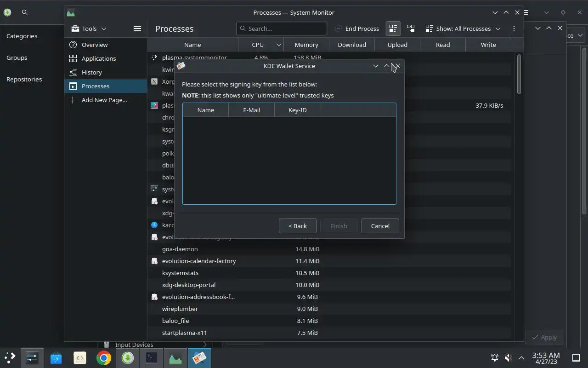588x368 pixels.
Task: Open Repositories in Discover sidebar
Action: pos(24,79)
